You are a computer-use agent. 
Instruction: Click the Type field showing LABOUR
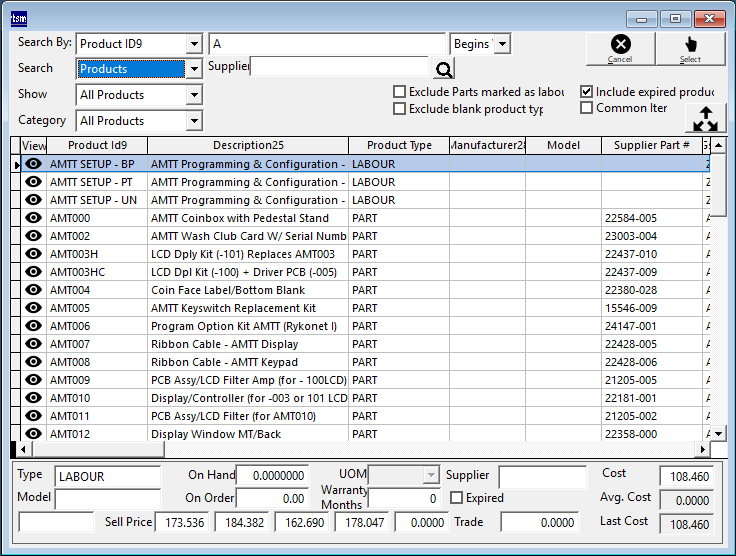point(107,477)
